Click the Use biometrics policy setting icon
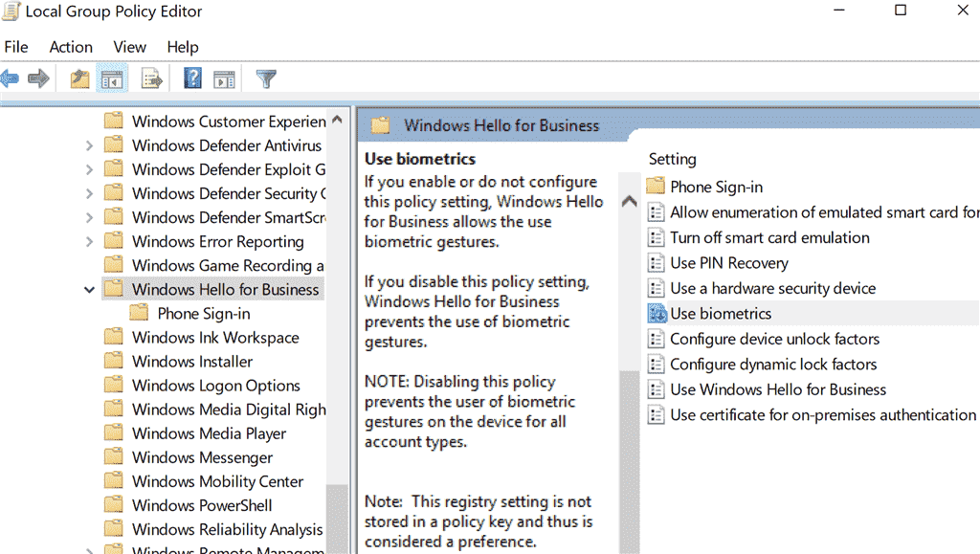Viewport: 980px width, 554px height. point(657,313)
